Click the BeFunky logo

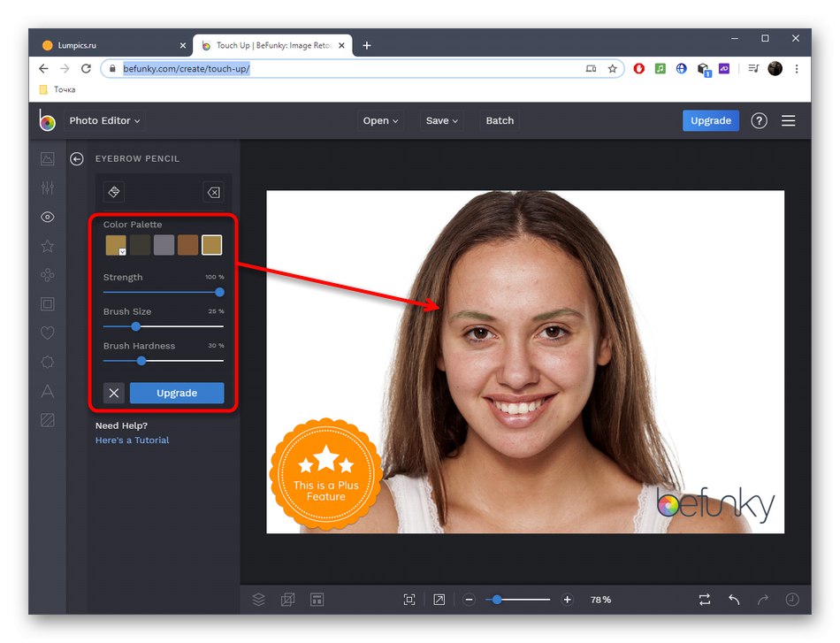pos(47,120)
